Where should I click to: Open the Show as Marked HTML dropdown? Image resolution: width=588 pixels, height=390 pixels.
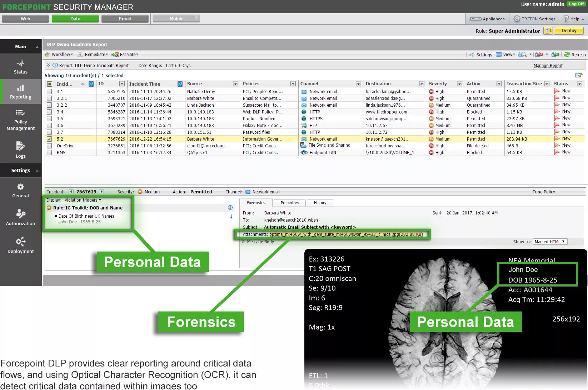550,242
